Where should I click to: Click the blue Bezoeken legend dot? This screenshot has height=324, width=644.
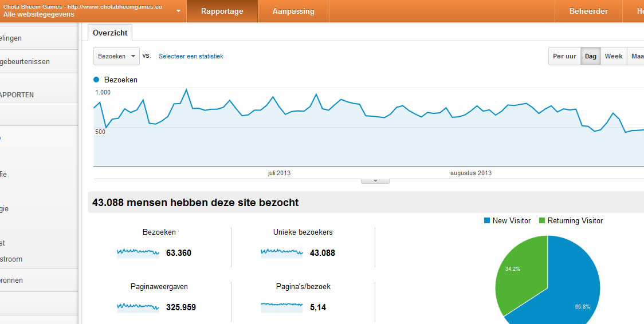click(96, 80)
